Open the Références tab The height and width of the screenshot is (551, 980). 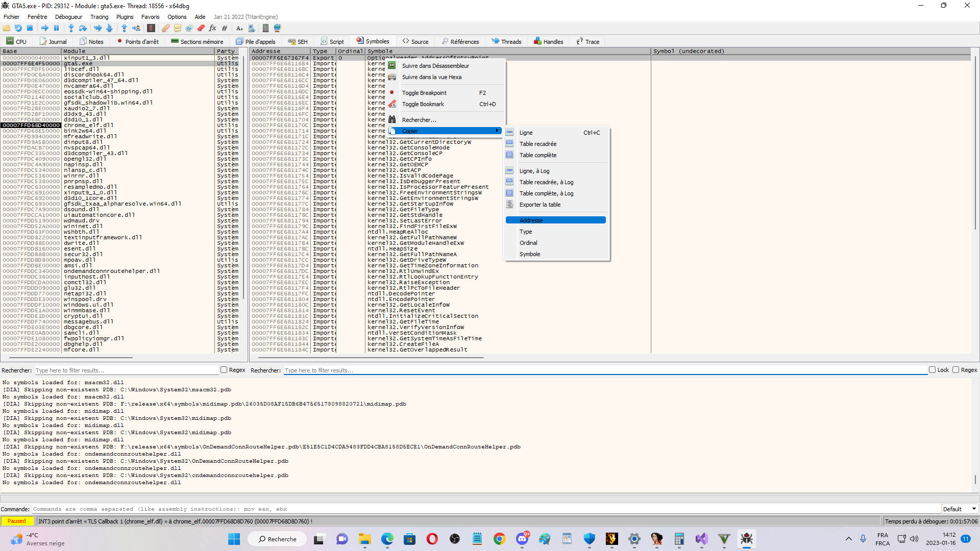[x=460, y=41]
